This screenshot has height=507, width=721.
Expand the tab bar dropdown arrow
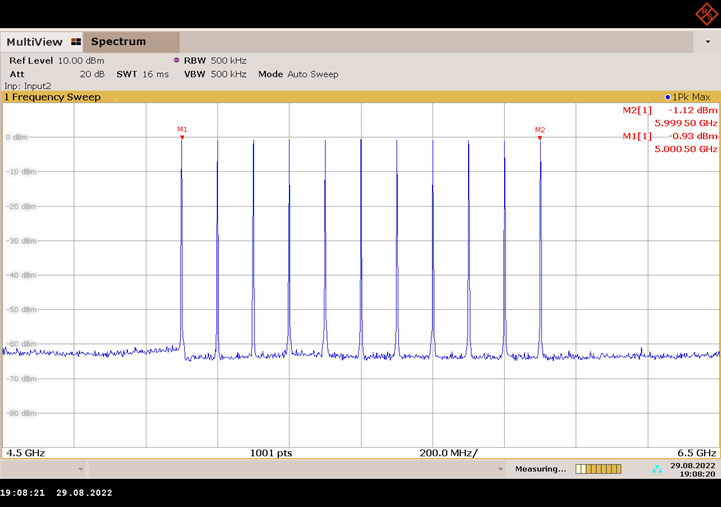click(x=708, y=44)
